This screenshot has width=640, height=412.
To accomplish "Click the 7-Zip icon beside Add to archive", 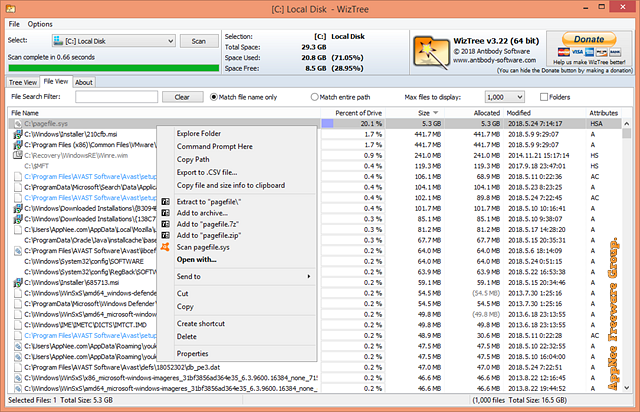I will click(x=165, y=212).
